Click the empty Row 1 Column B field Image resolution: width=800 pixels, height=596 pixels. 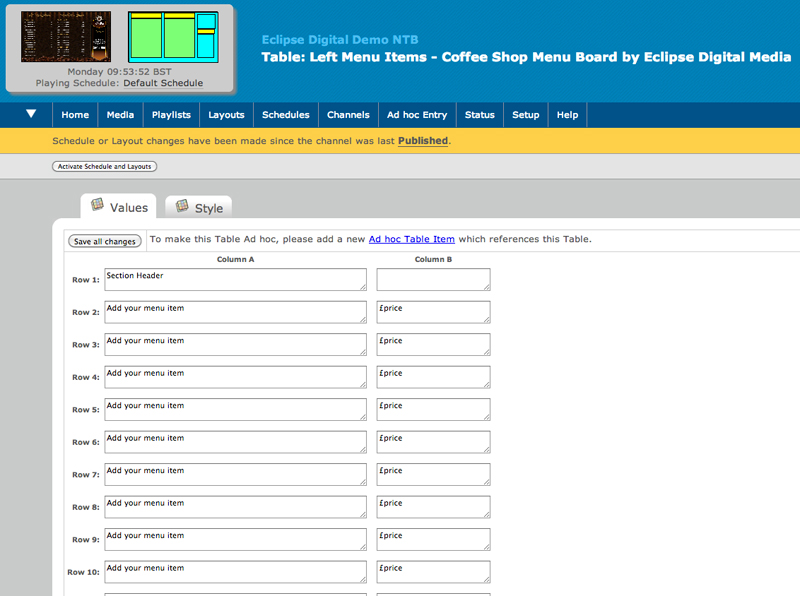(x=434, y=280)
